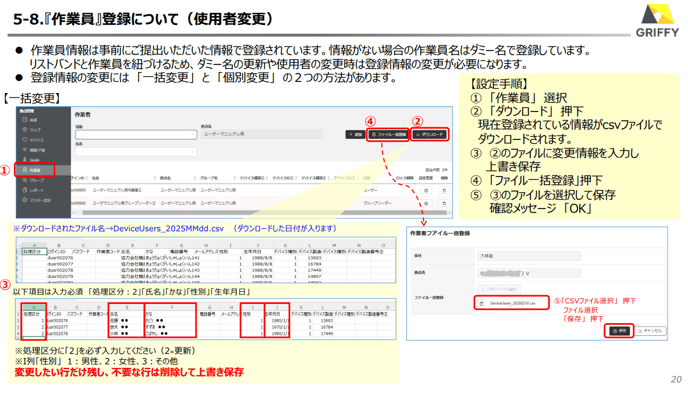The width and height of the screenshot is (688, 394).
Task: Click the 拠点名 field showing ユーザーマニュアル用
Action: [262, 134]
